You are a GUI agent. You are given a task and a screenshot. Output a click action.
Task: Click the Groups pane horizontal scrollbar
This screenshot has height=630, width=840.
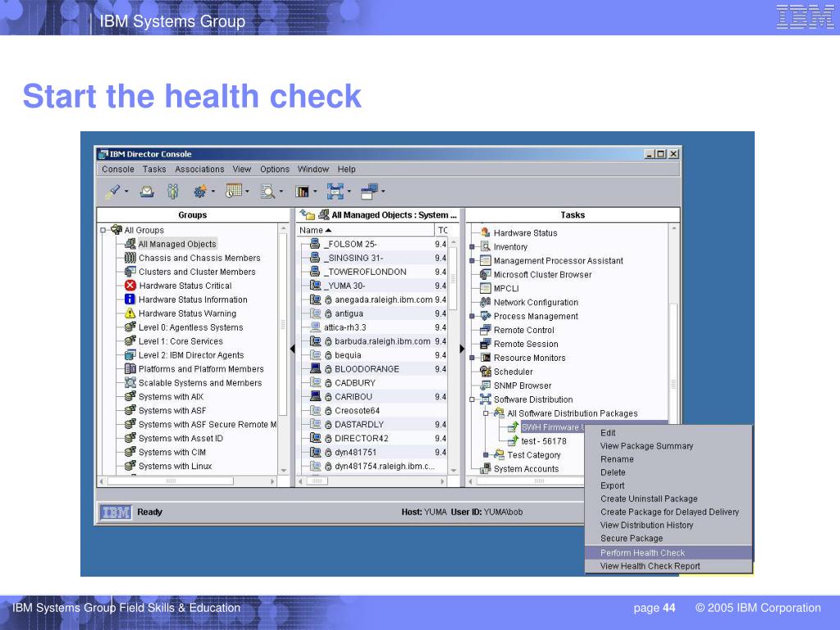tap(171, 481)
